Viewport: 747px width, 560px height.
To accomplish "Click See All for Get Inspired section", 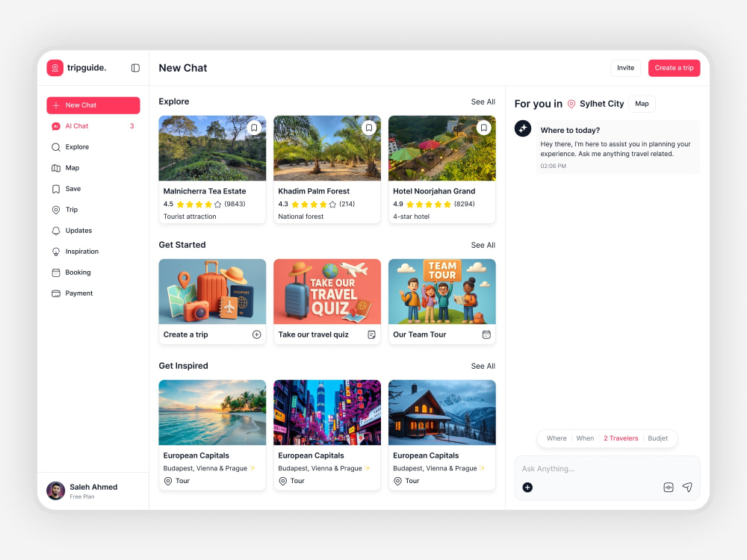I will pos(483,366).
